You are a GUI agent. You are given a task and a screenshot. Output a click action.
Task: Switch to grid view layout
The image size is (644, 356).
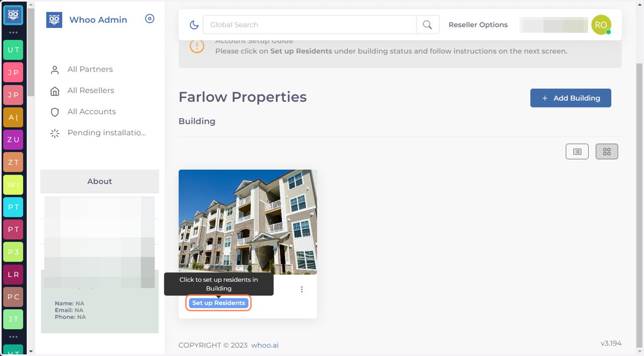[x=607, y=152]
